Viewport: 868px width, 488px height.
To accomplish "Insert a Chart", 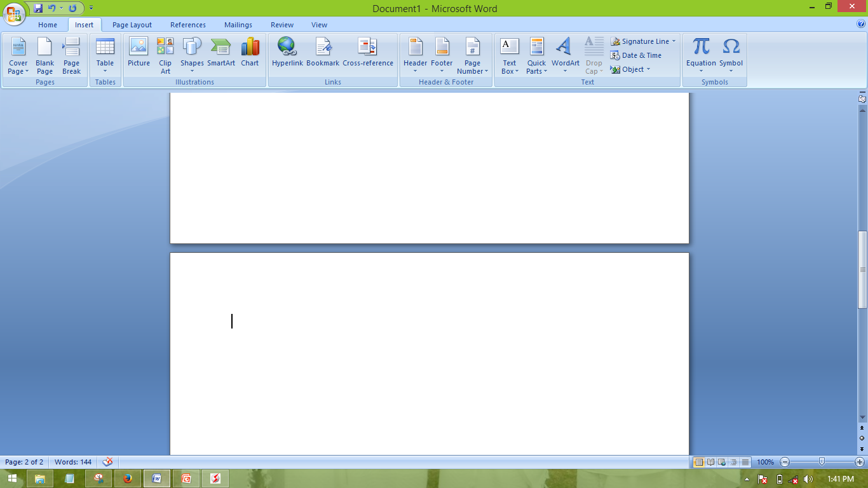I will tap(250, 52).
